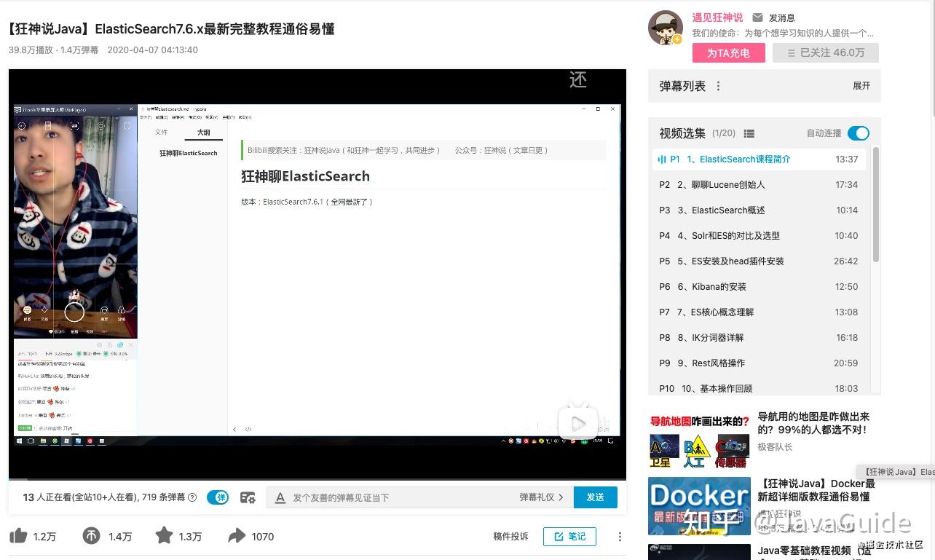Open the 导航用的地图是咋做出来的 video title
Image resolution: width=935 pixels, height=560 pixels.
(x=814, y=423)
